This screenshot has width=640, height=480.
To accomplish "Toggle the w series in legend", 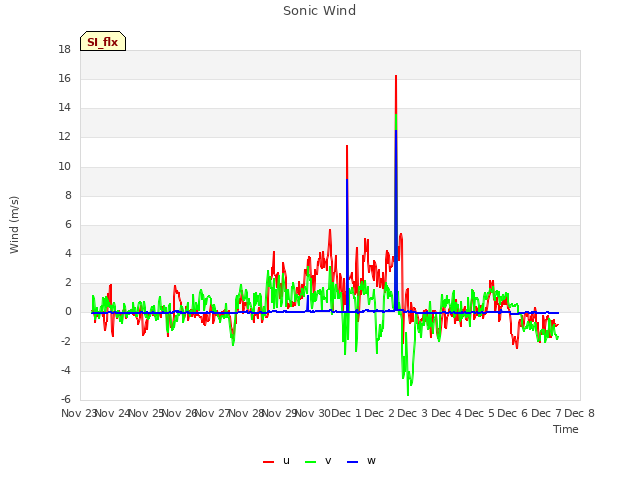I will 361,461.
